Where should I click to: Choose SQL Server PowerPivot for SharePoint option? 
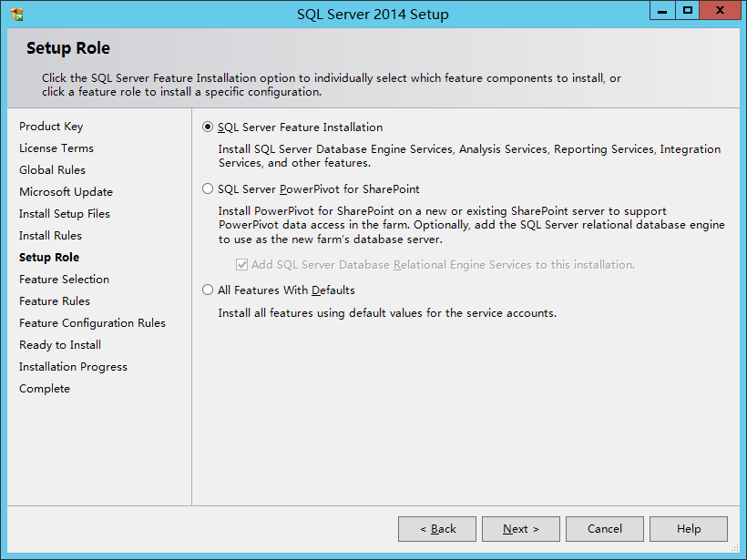tap(207, 189)
